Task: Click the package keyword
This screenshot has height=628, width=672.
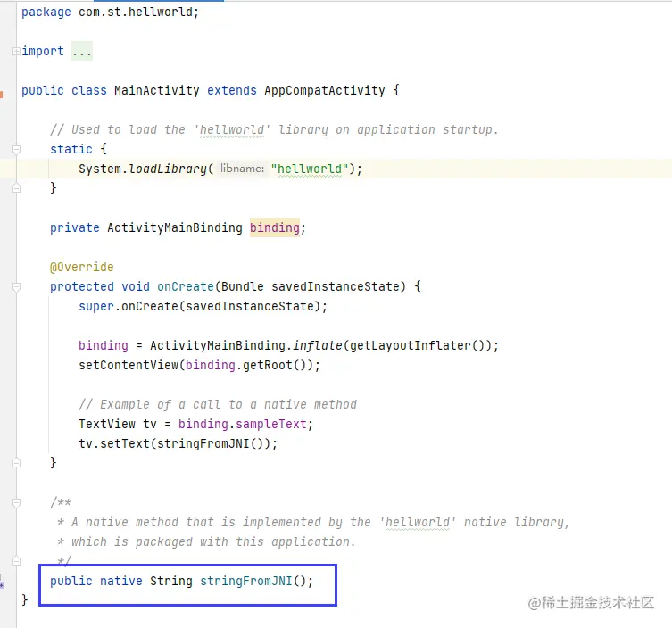Action: pos(46,12)
